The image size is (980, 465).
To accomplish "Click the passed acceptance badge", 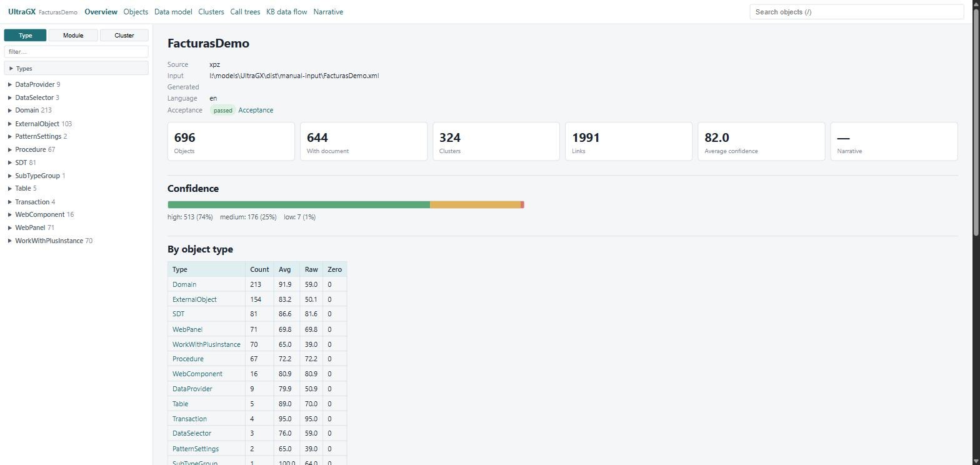I will tap(222, 110).
